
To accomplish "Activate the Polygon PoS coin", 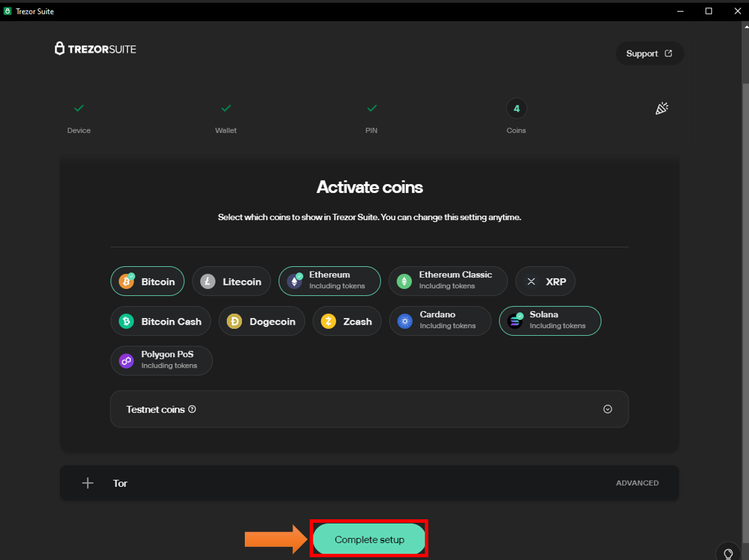I will click(161, 361).
